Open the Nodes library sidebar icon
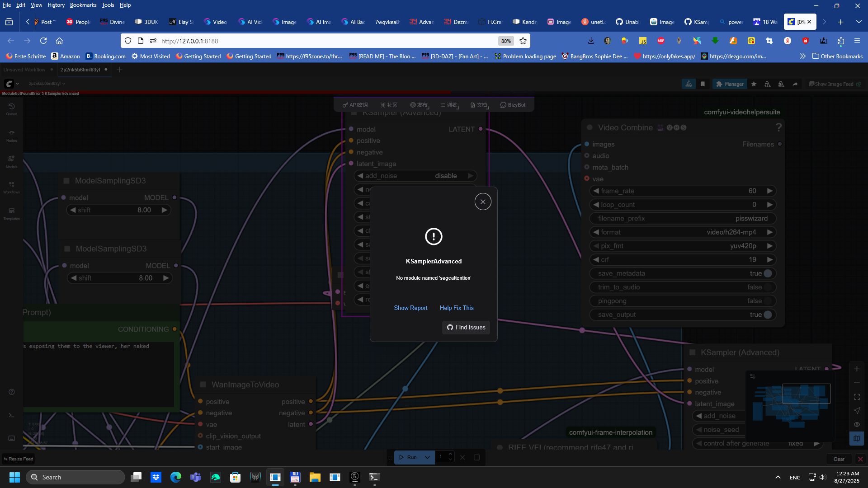 (11, 135)
